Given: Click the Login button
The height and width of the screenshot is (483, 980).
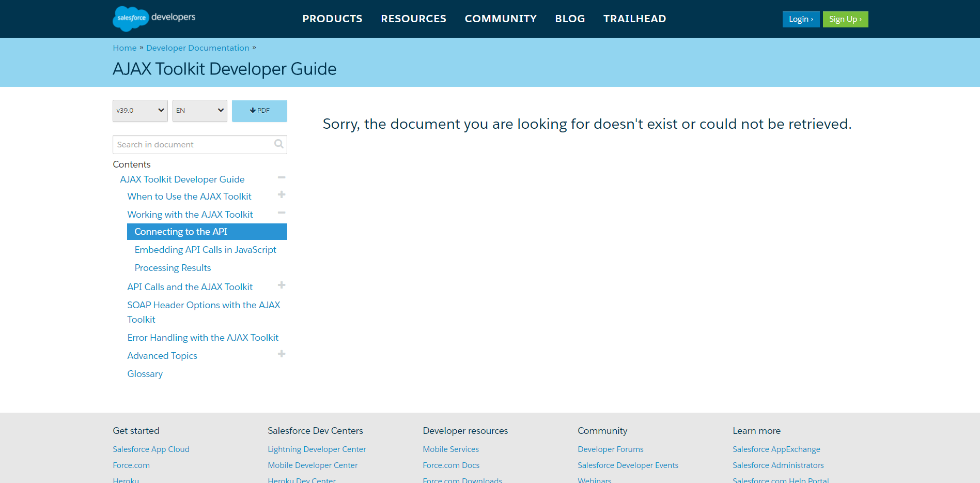Looking at the screenshot, I should [801, 19].
